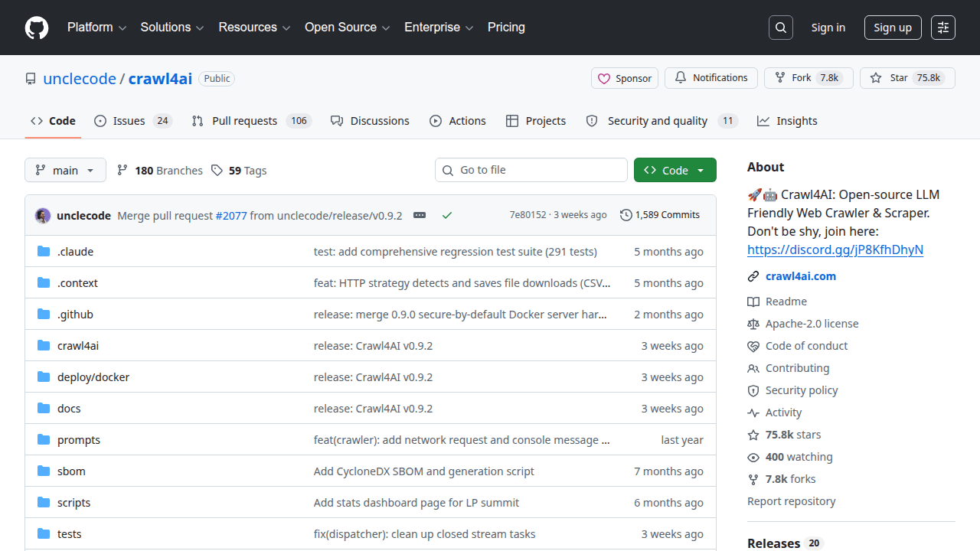View 180 Branches
The height and width of the screenshot is (551, 980).
(160, 170)
